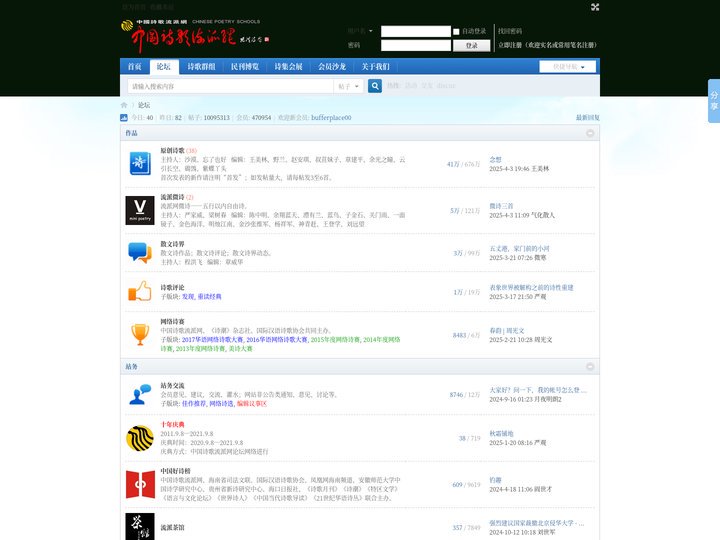
Task: Open the 分享 share side tab
Action: [x=714, y=101]
